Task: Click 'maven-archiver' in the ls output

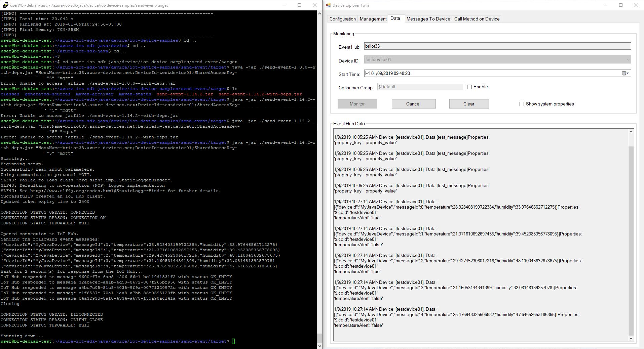Action: (x=94, y=94)
